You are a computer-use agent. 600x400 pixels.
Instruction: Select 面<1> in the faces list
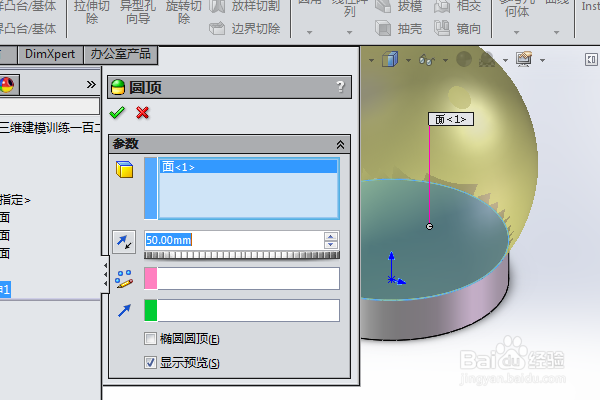tap(249, 167)
